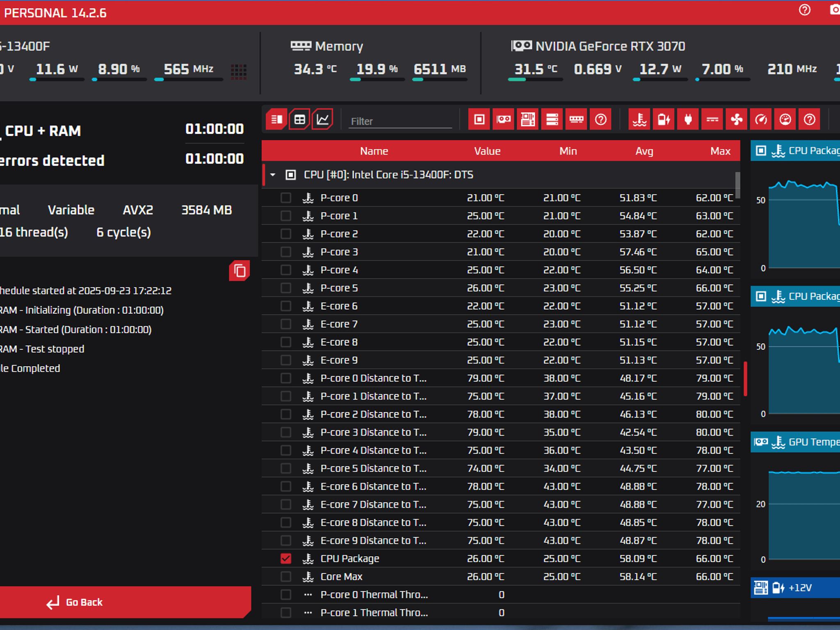Screen dimensions: 840x630
Task: Click the 6511 MB memory used value
Action: (x=440, y=69)
